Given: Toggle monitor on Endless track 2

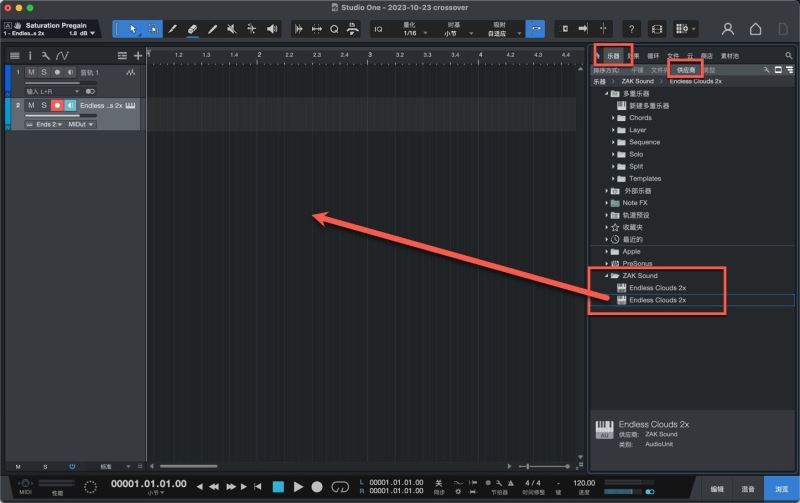Looking at the screenshot, I should (70, 105).
